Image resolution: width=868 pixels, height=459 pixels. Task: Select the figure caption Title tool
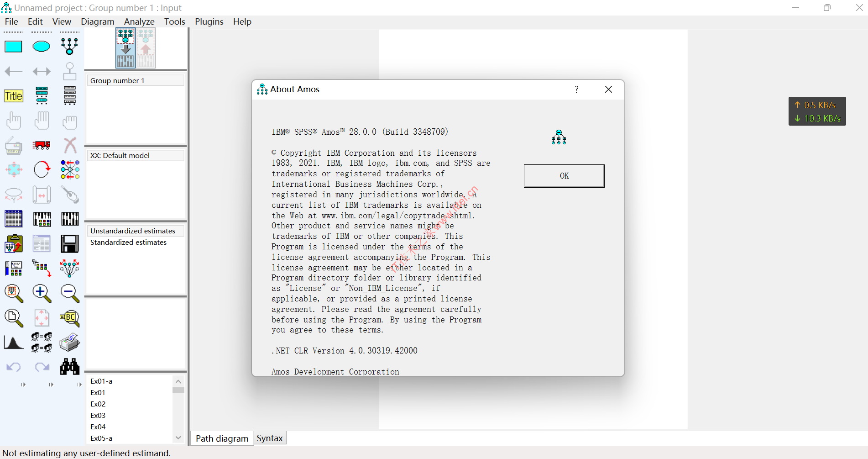point(13,96)
